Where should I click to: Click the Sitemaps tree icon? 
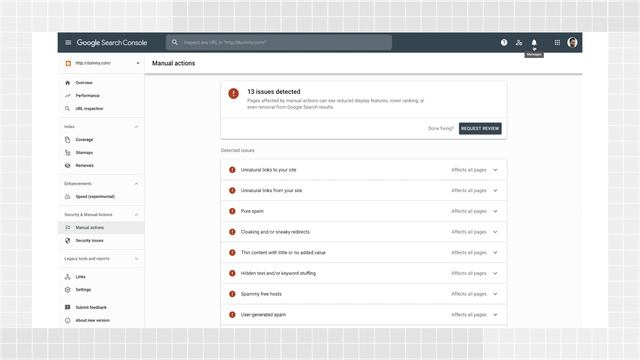point(68,153)
